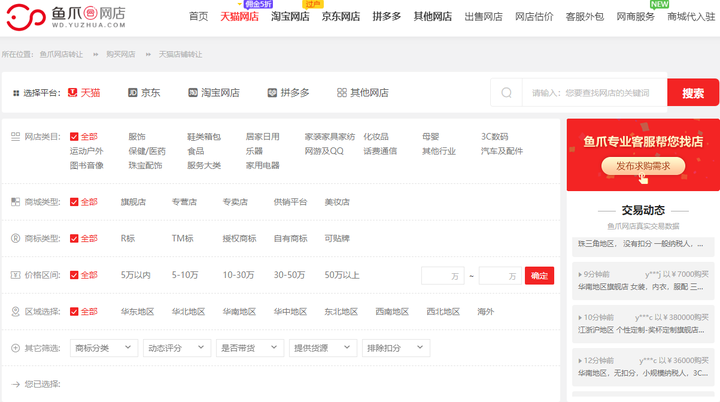720x402 pixels.
Task: Follow the 购买网店 breadcrumb link
Action: coord(121,54)
